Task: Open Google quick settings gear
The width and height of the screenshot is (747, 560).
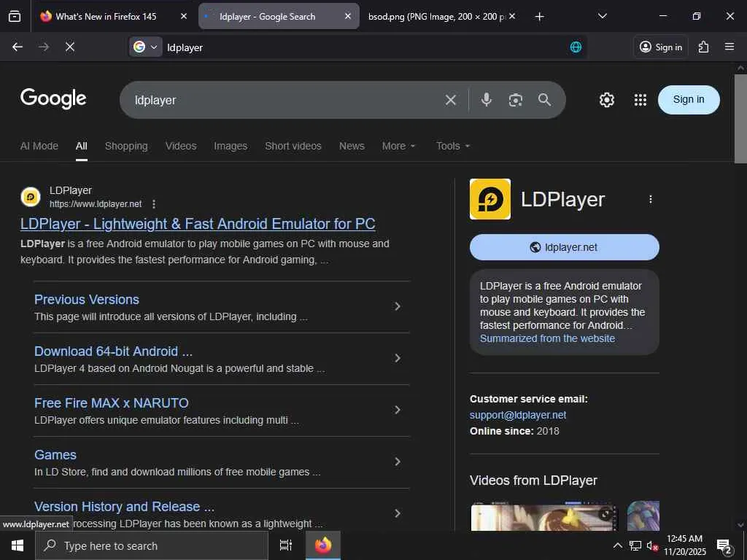Action: click(606, 99)
